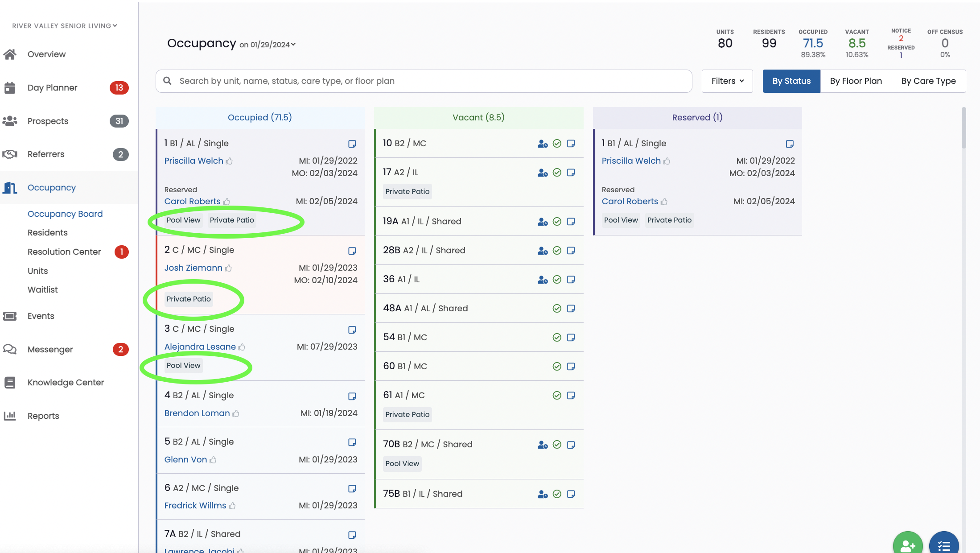
Task: Click the Day Planner badge showing 13
Action: 119,88
